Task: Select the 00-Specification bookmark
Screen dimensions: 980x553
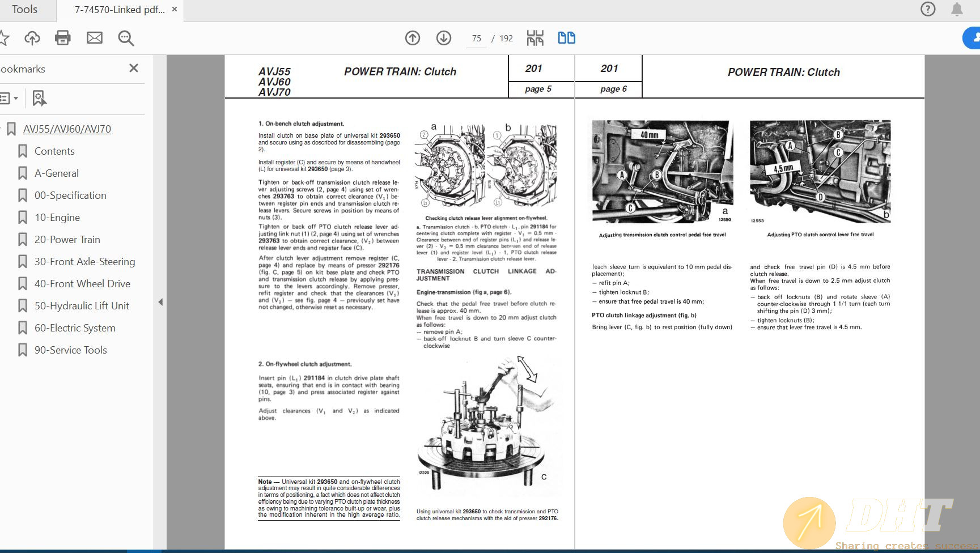Action: click(x=70, y=195)
